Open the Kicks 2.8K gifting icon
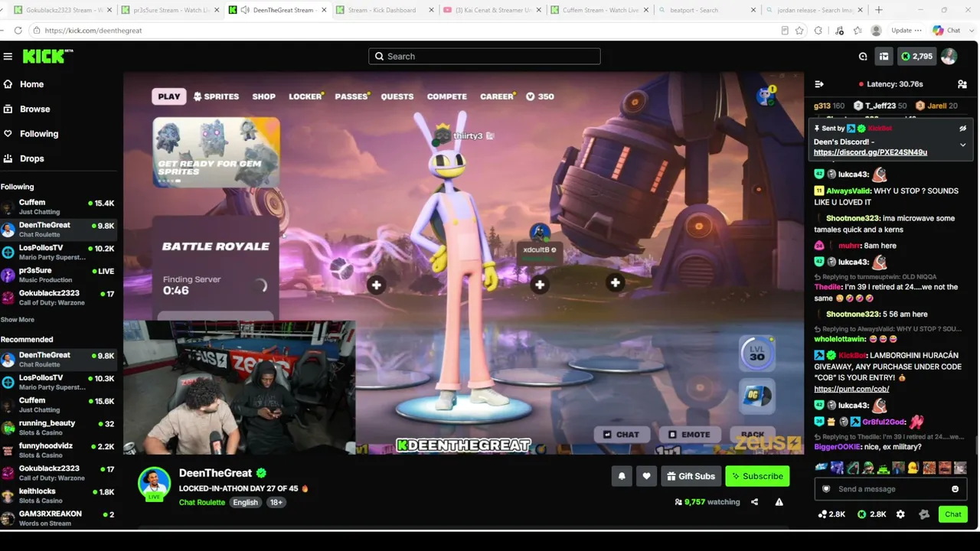This screenshot has height=551, width=980. click(872, 514)
